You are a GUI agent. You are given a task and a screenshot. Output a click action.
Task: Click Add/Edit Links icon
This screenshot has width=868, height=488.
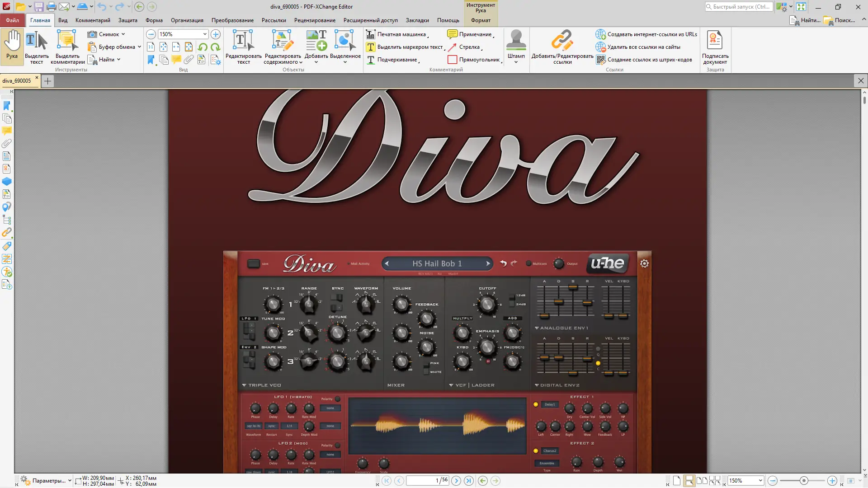click(562, 41)
